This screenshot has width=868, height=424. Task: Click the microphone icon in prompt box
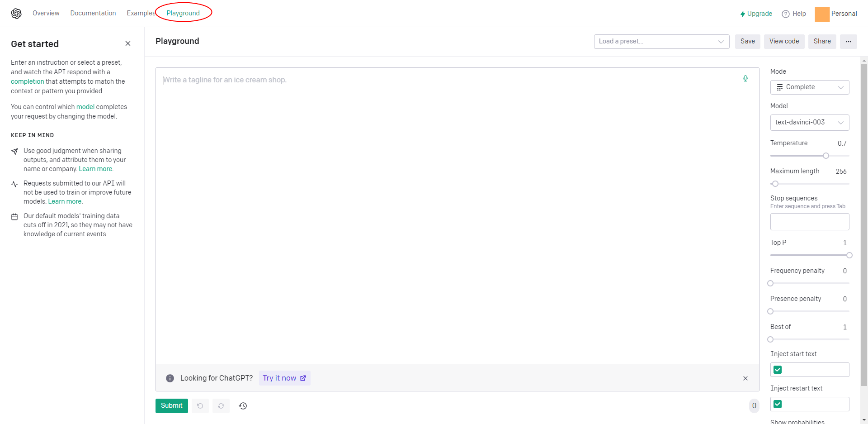(x=745, y=79)
